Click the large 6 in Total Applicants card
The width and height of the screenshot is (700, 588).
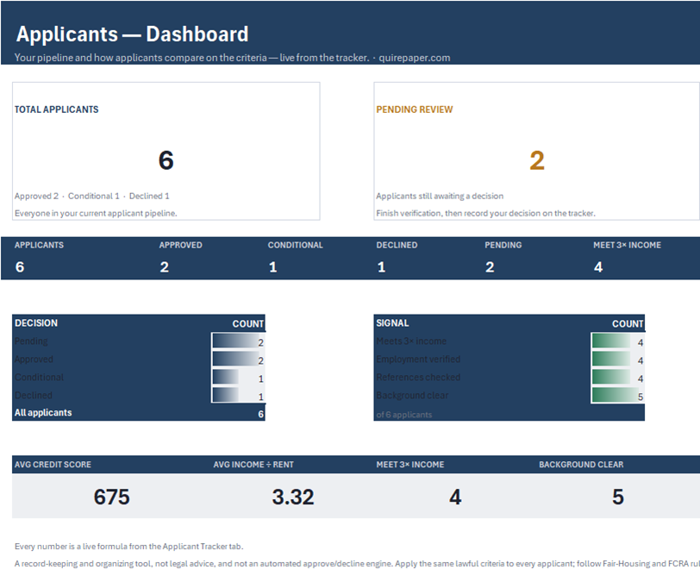click(166, 160)
